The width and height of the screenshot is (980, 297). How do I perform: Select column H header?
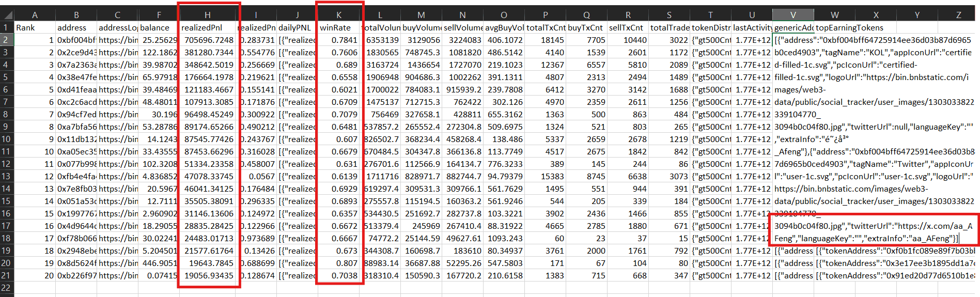click(207, 15)
